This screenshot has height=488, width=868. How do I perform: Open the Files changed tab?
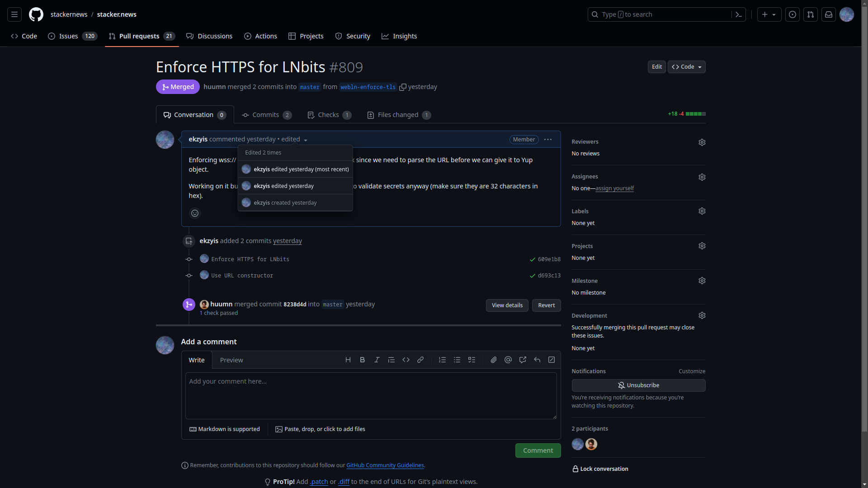[398, 115]
